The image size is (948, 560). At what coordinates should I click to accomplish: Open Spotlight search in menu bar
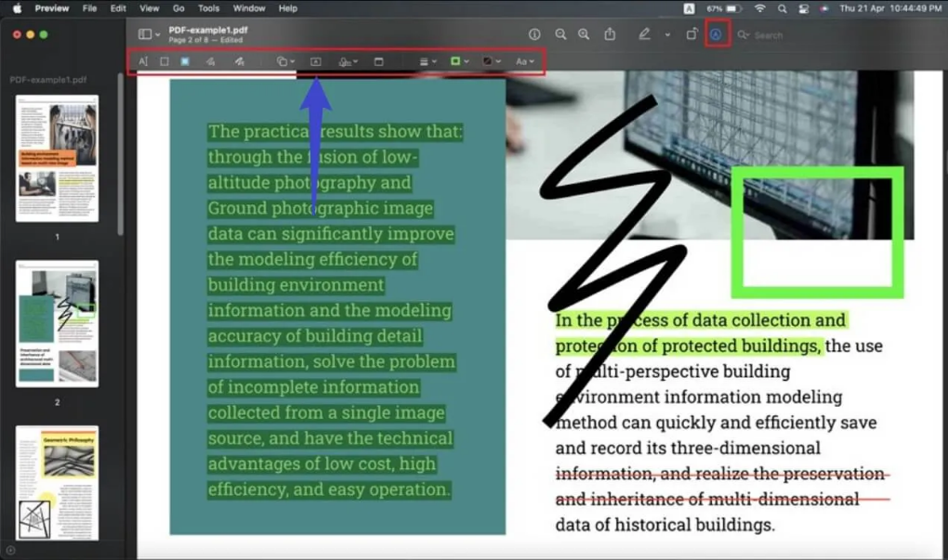783,8
